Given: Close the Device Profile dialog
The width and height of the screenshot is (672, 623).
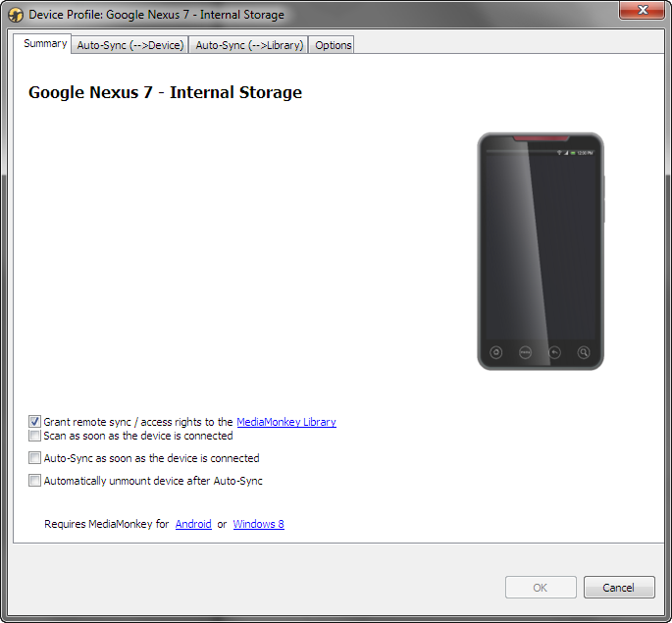Looking at the screenshot, I should click(x=643, y=11).
